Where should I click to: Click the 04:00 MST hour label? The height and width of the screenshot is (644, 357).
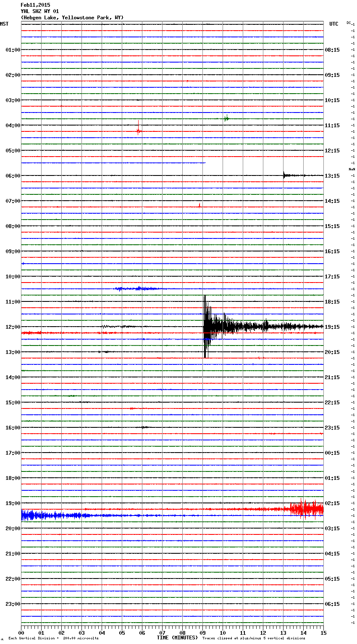point(13,126)
